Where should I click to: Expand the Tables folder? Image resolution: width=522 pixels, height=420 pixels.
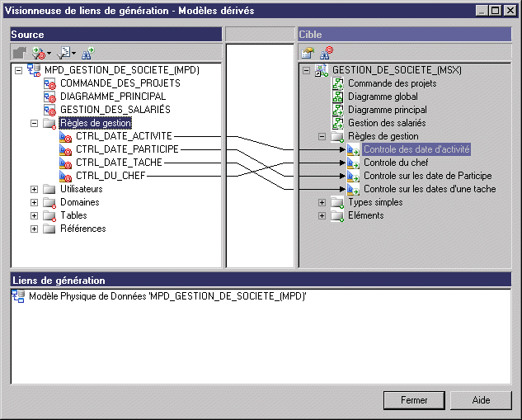[34, 215]
